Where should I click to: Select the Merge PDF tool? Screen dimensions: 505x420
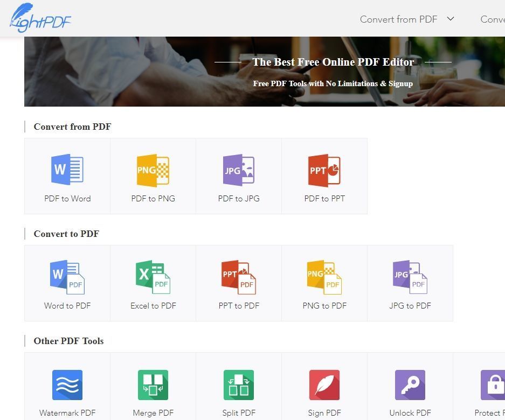pos(153,390)
